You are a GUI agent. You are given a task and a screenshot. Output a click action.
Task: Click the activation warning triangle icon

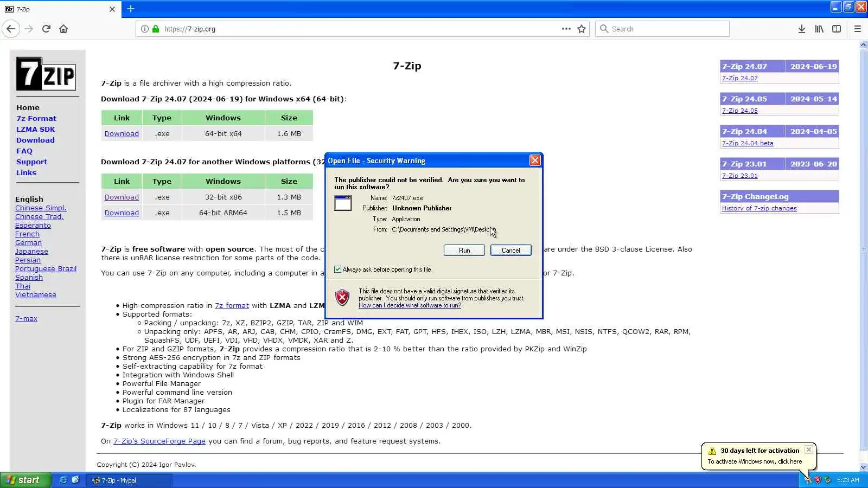(x=712, y=451)
